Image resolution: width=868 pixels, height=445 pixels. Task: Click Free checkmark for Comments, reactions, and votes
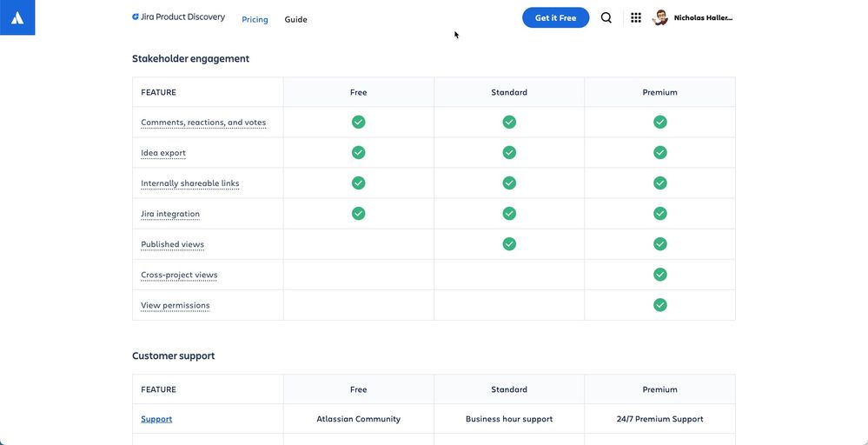tap(358, 122)
